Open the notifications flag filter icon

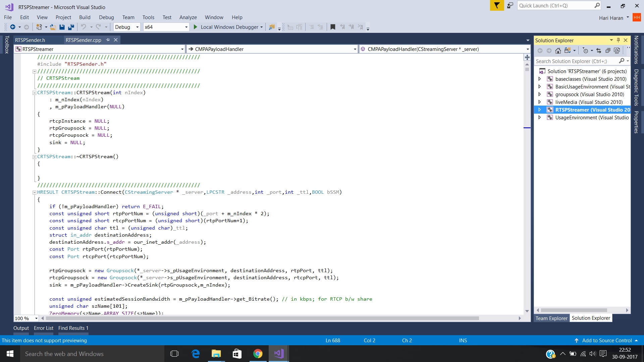pyautogui.click(x=496, y=6)
